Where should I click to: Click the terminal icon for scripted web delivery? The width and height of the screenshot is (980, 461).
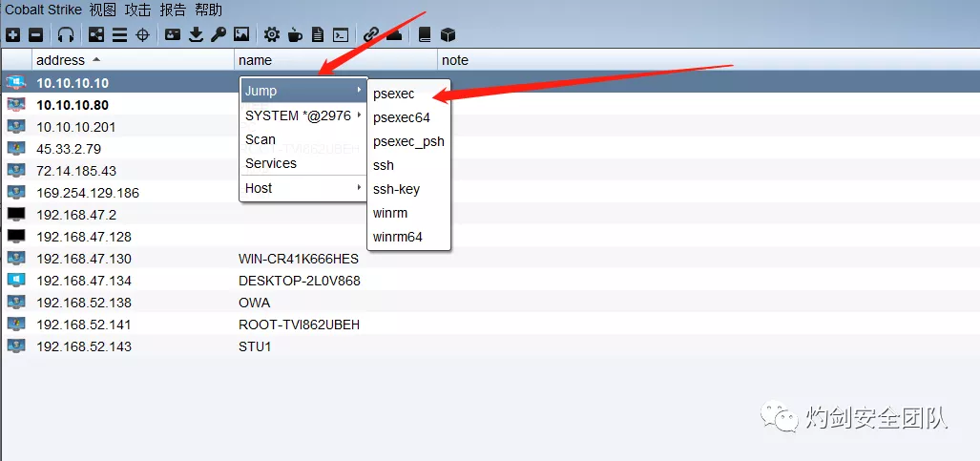(340, 34)
